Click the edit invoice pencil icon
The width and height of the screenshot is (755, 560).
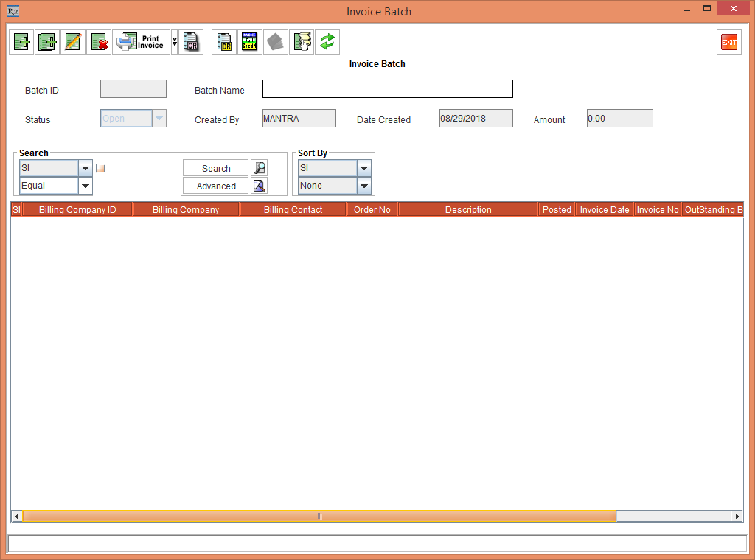coord(73,42)
